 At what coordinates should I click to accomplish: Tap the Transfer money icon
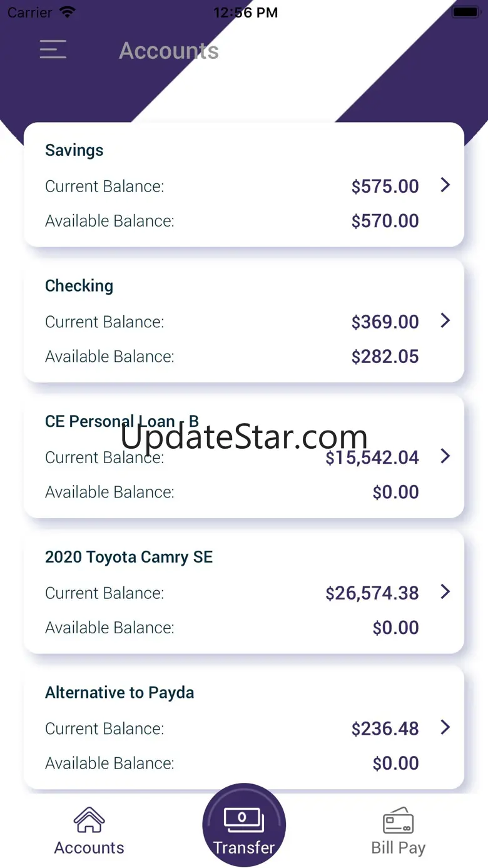tap(243, 819)
